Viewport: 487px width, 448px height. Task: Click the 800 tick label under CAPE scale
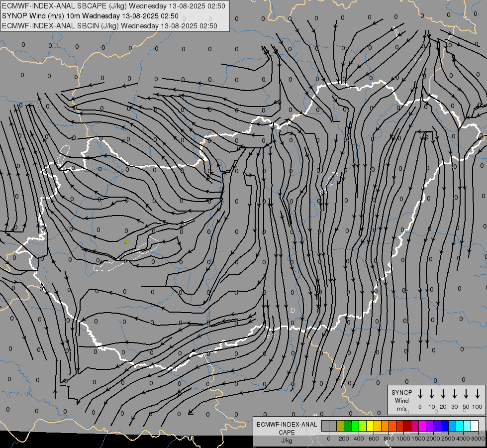point(389,439)
